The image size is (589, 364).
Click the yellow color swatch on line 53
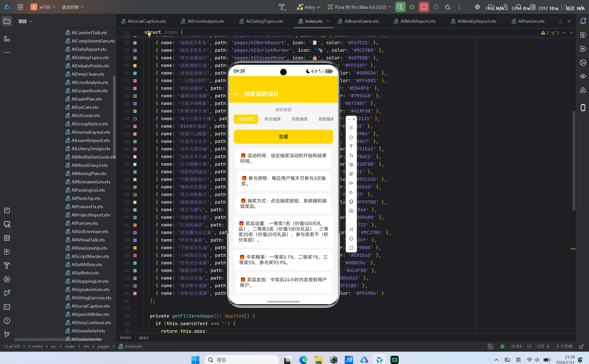(135, 202)
